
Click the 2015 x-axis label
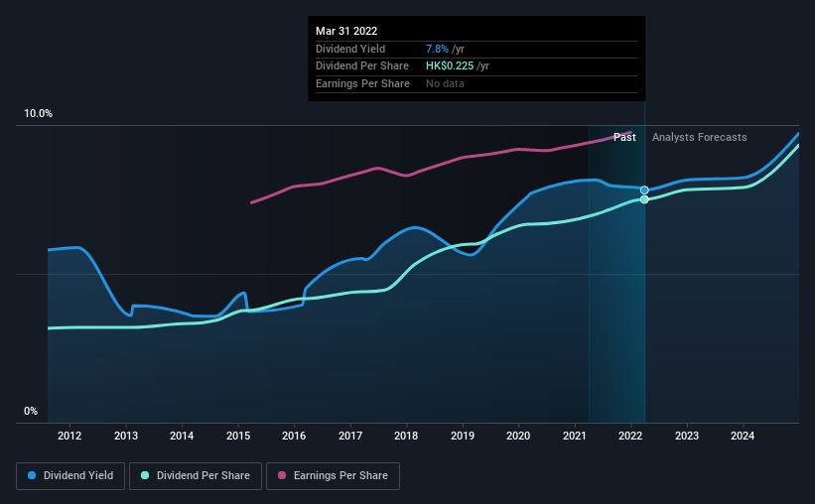tap(238, 436)
